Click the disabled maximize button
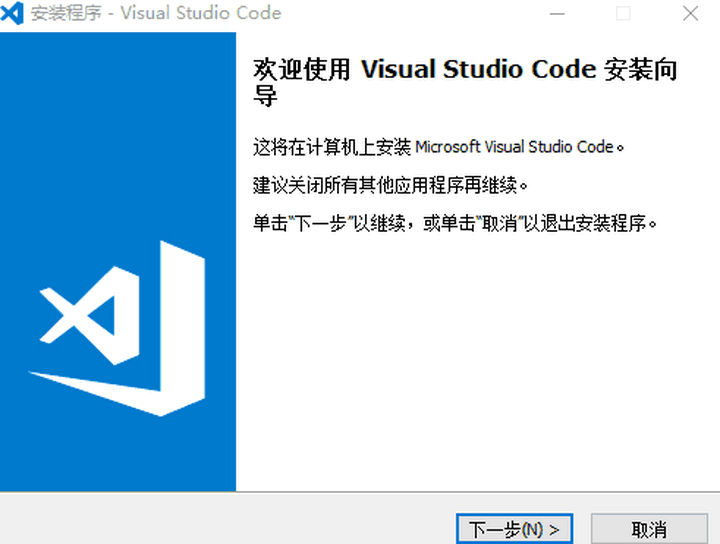This screenshot has width=720, height=544. [623, 14]
